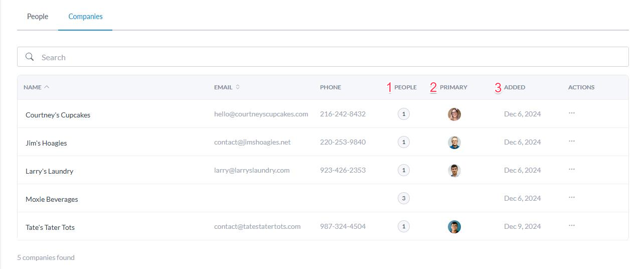Viewport: 644px width, 269px height.
Task: Switch to the People tab
Action: (38, 17)
